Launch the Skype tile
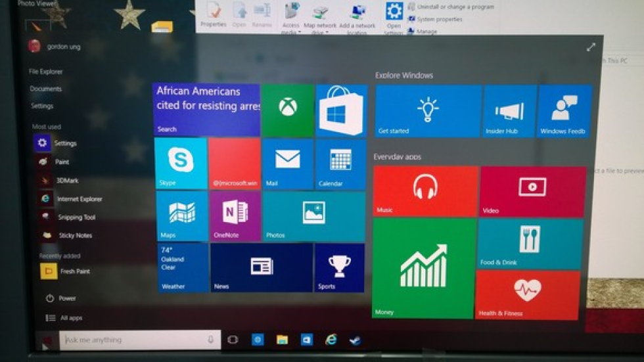This screenshot has width=644, height=362. [181, 164]
